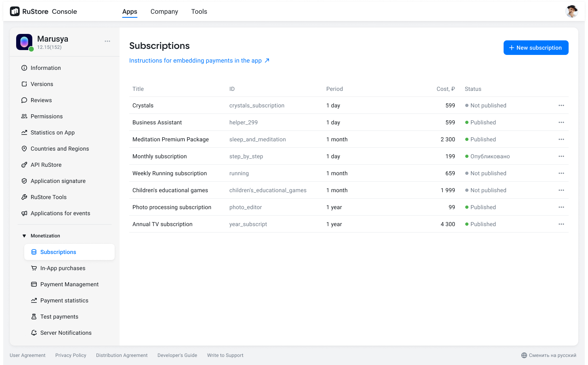Open Information section in sidebar
588x365 pixels.
tap(46, 68)
